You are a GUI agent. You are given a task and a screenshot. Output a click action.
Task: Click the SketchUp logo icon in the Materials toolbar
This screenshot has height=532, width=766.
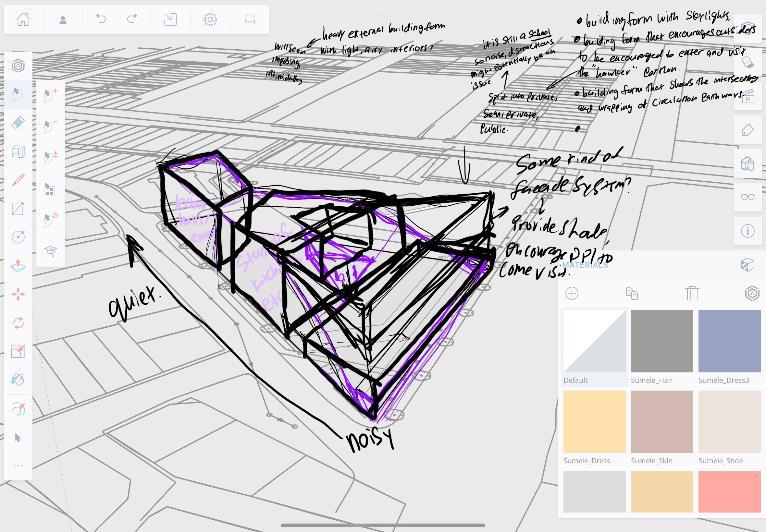coord(752,293)
